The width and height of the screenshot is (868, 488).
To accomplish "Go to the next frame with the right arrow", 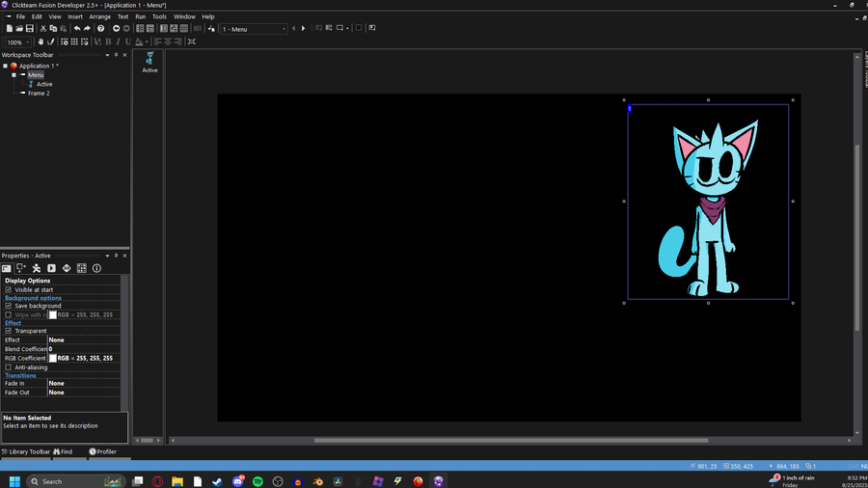I will pyautogui.click(x=304, y=28).
